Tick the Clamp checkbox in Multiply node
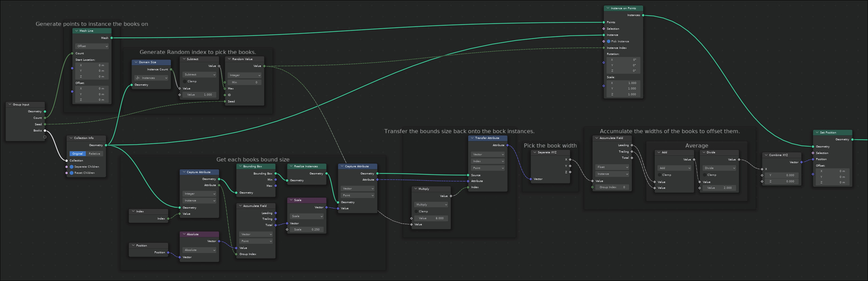This screenshot has height=281, width=868. click(x=416, y=211)
